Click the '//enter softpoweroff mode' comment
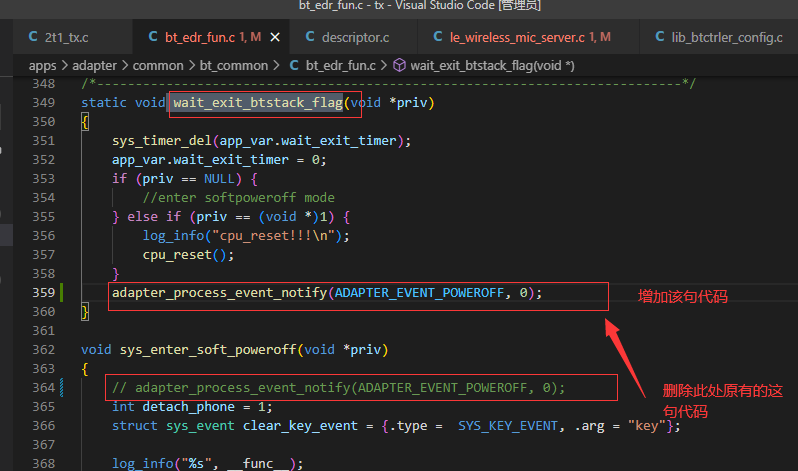The image size is (798, 471). pyautogui.click(x=239, y=198)
